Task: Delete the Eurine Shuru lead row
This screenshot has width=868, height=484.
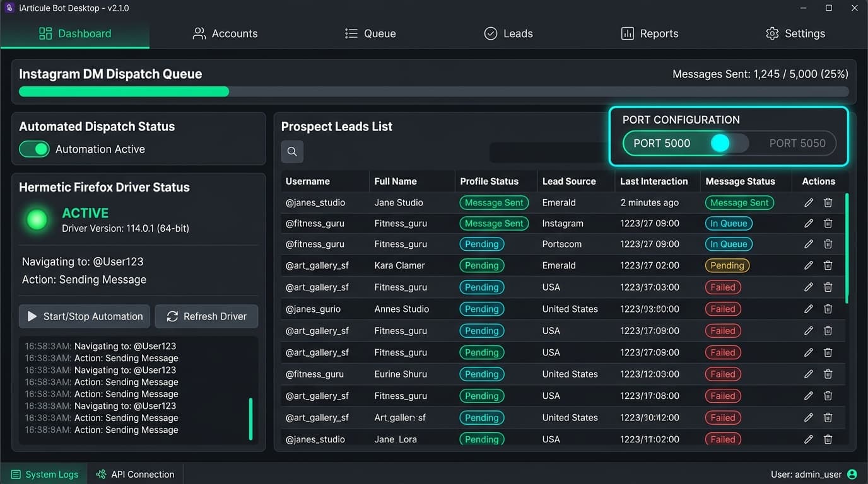Action: (x=828, y=374)
